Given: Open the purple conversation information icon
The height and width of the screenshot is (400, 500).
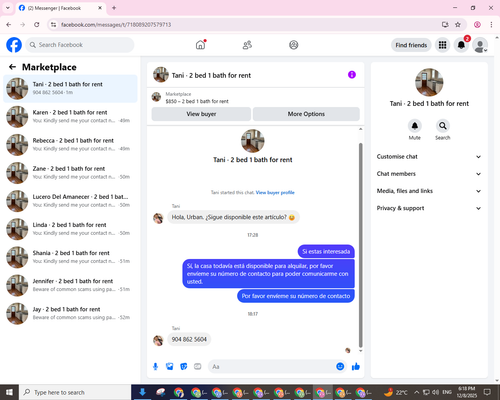Looking at the screenshot, I should [352, 75].
